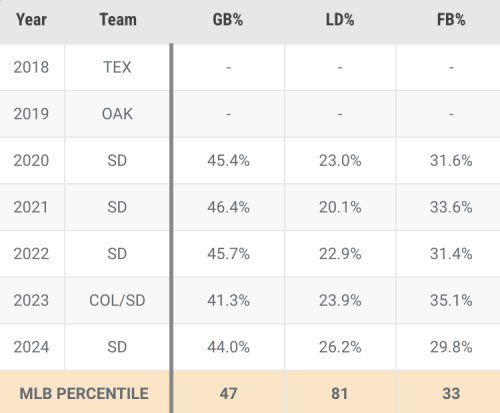Click the LD% column header
This screenshot has height=413, width=500.
pos(340,19)
